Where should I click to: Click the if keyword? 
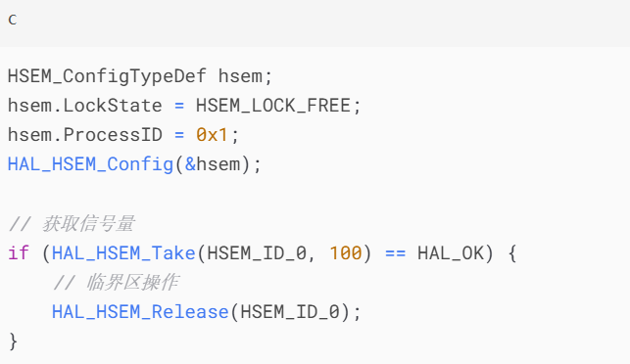[19, 252]
